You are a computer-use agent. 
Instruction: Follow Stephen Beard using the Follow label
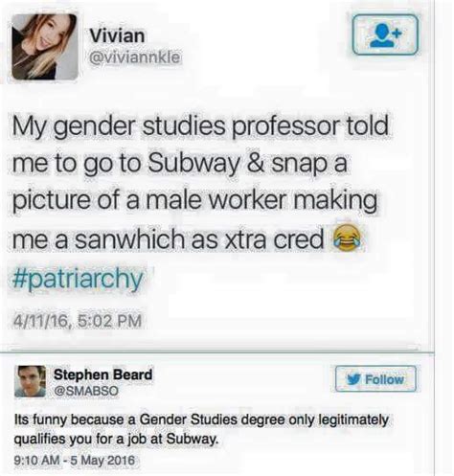pyautogui.click(x=384, y=379)
